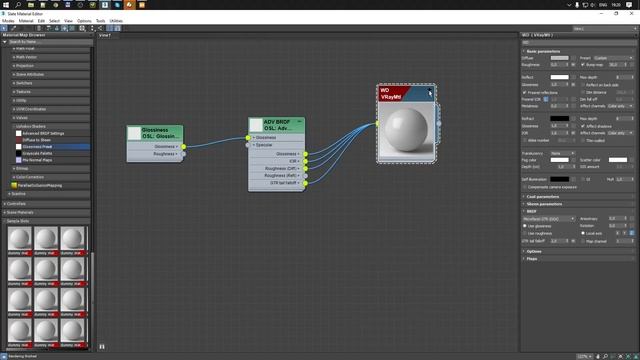Screen dimensions: 640x360
Task: Open Windows search magnifier
Action: point(18,5)
